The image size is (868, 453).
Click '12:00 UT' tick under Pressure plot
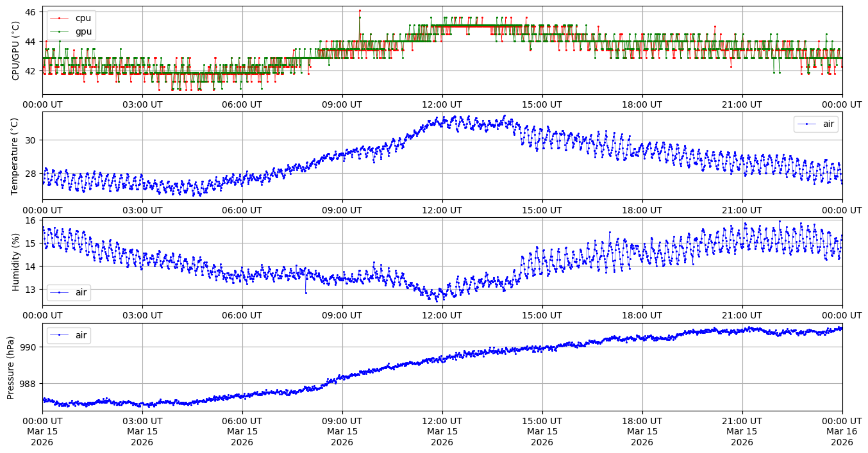pos(442,420)
